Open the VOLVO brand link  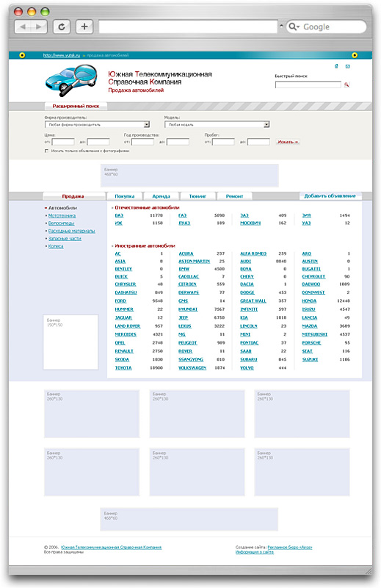[x=247, y=368]
